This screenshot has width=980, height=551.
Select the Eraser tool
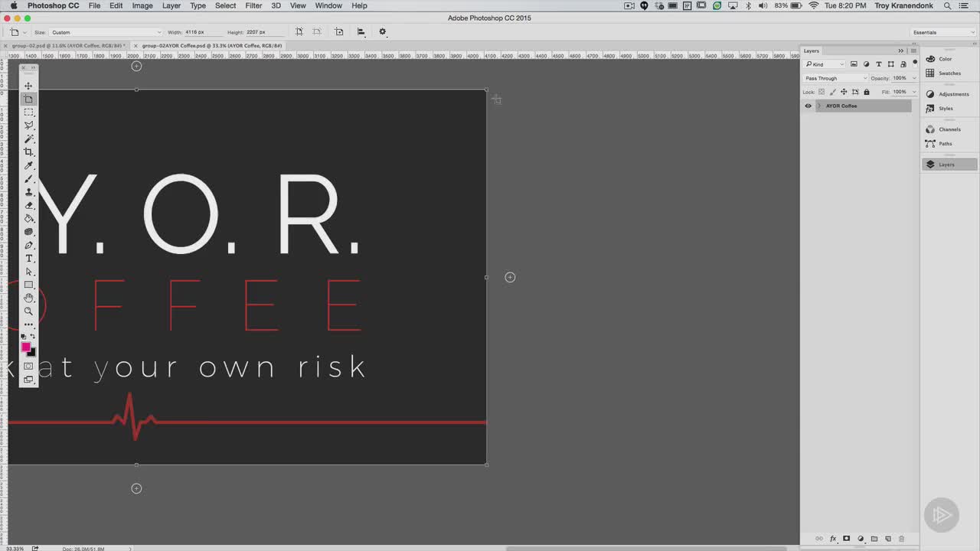[x=28, y=205]
